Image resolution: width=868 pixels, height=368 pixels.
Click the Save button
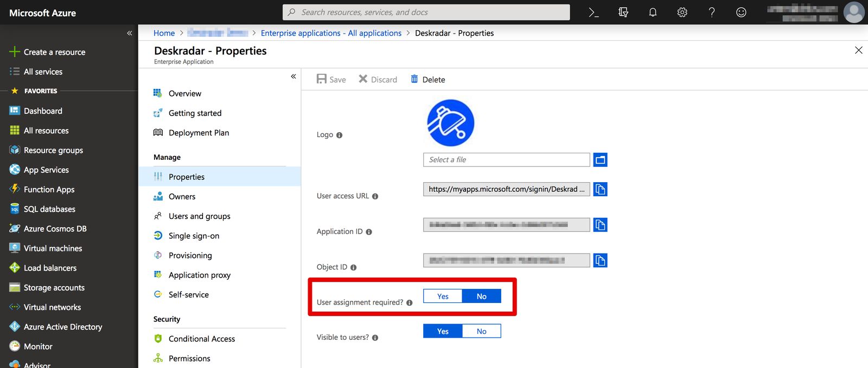(x=331, y=79)
